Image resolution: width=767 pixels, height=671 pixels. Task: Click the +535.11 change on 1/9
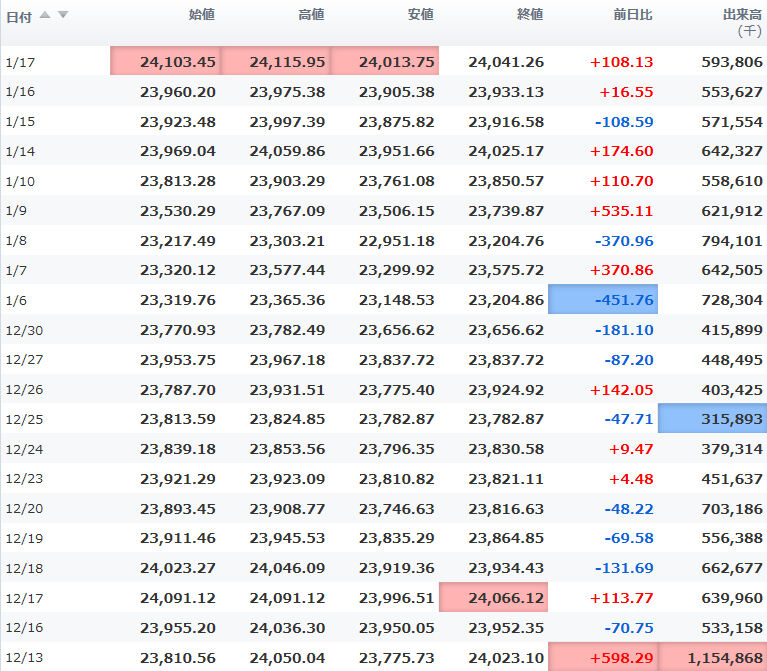(621, 211)
